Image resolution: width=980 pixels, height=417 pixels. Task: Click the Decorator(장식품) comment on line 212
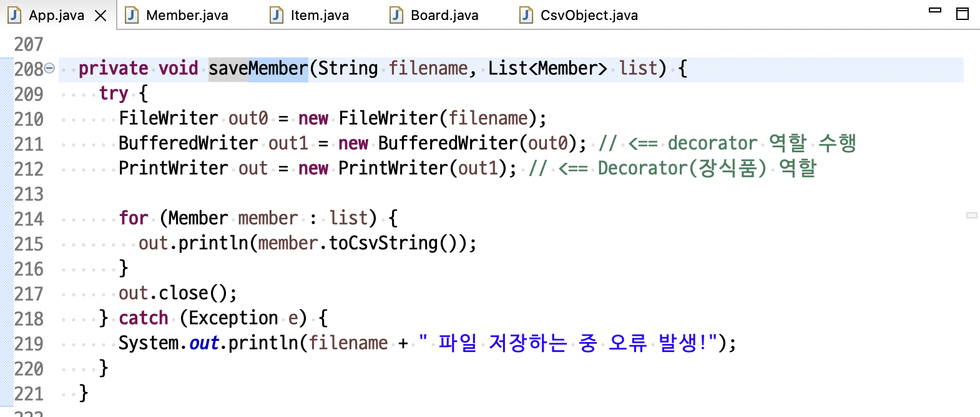[x=673, y=168]
